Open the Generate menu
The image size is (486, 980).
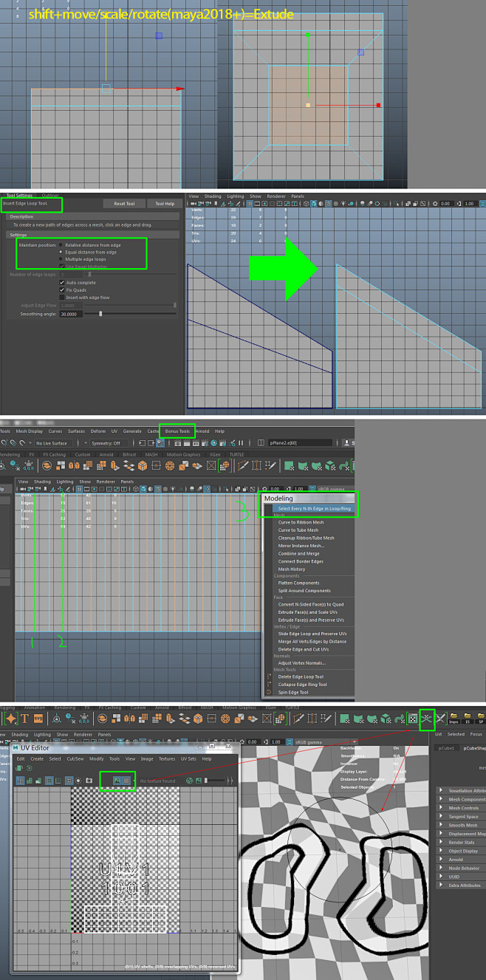(x=132, y=431)
